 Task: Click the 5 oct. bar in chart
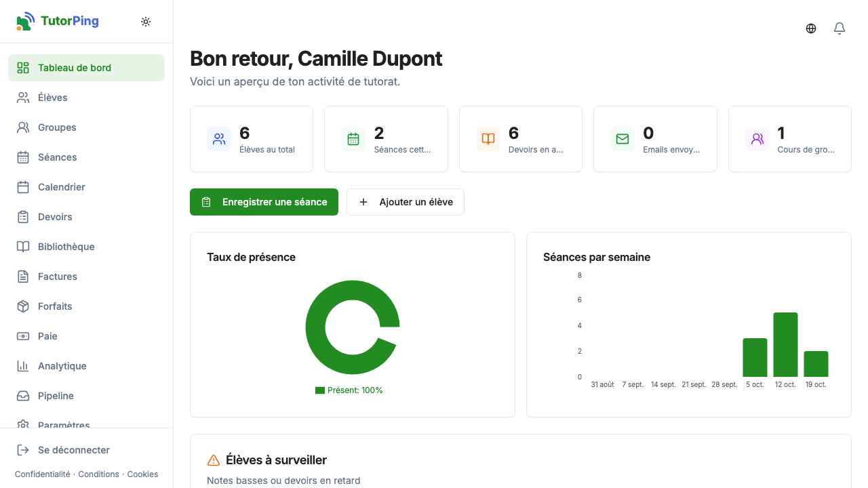(755, 357)
